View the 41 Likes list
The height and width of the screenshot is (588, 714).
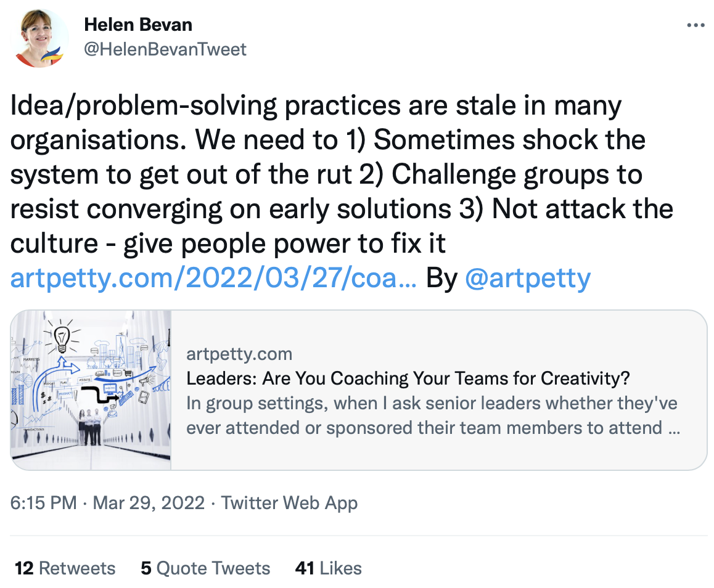pyautogui.click(x=328, y=568)
